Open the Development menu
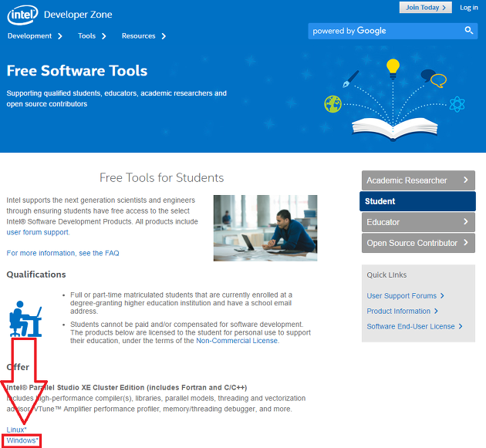 pyautogui.click(x=30, y=36)
